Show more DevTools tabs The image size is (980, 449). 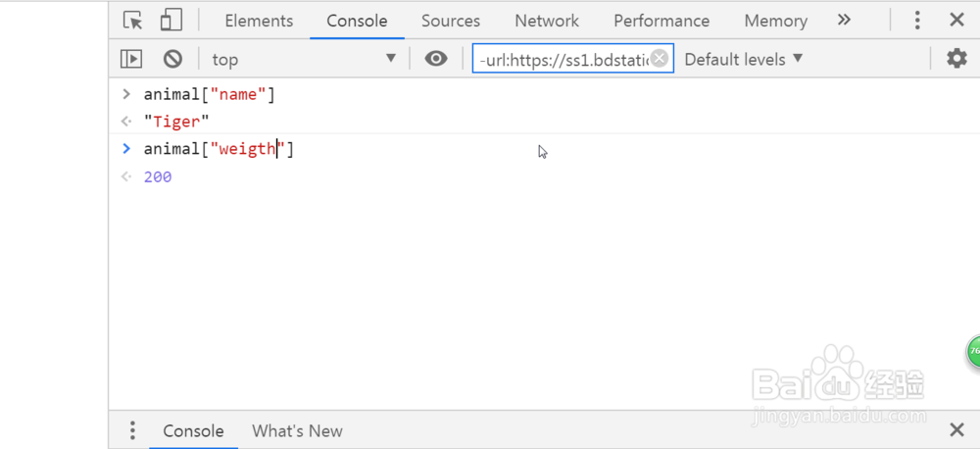point(844,21)
